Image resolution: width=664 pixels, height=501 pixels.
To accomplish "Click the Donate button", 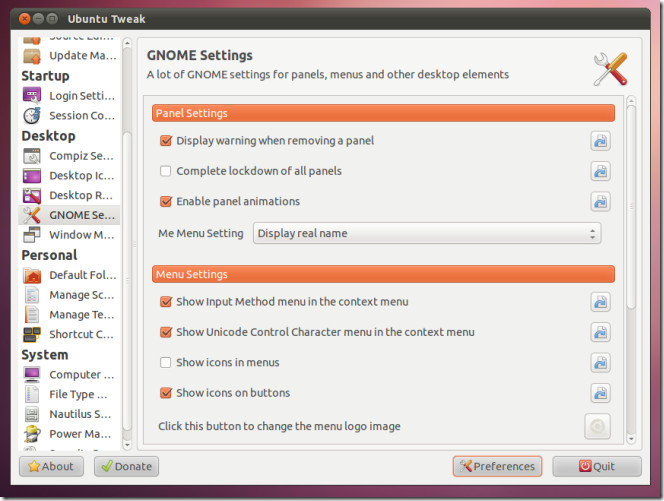I will click(x=127, y=466).
